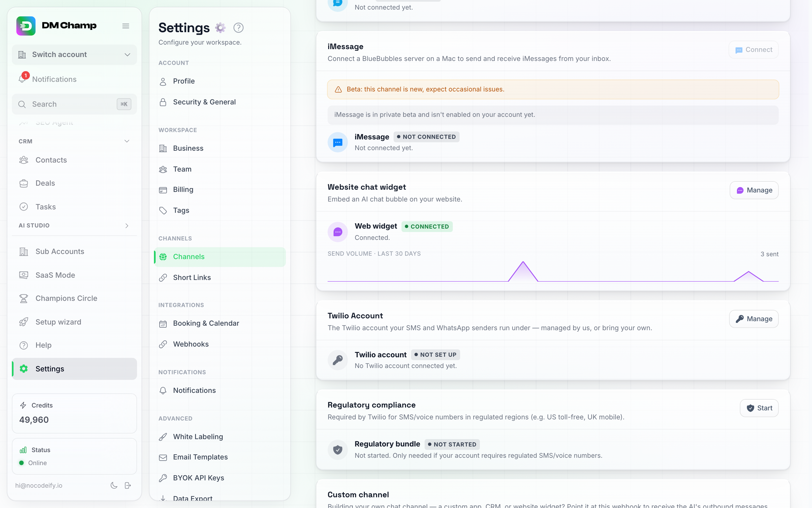Click the CONNECTED badge for Web widget
Viewport: 812px width, 508px height.
click(x=427, y=226)
